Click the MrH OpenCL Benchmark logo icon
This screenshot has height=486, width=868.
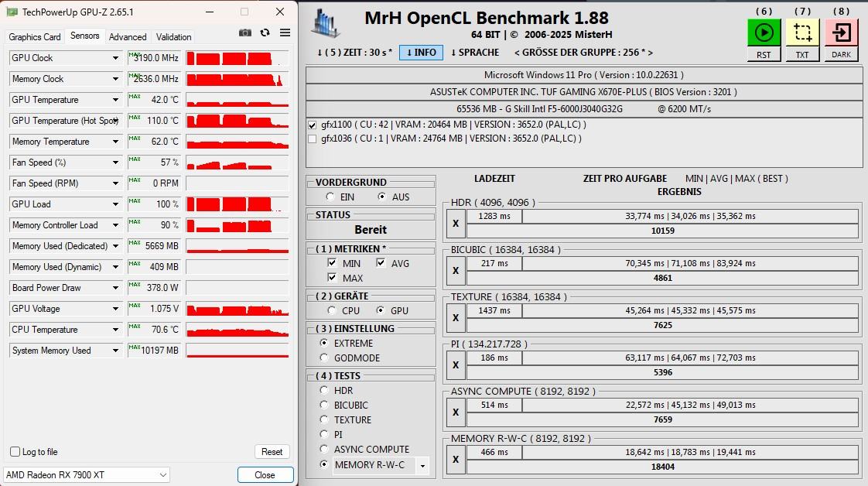point(326,24)
